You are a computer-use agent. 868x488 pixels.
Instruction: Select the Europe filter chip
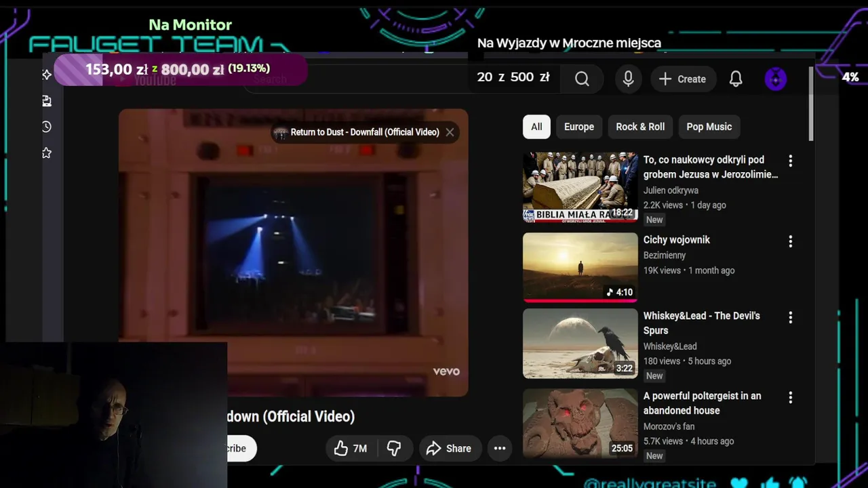[579, 127]
